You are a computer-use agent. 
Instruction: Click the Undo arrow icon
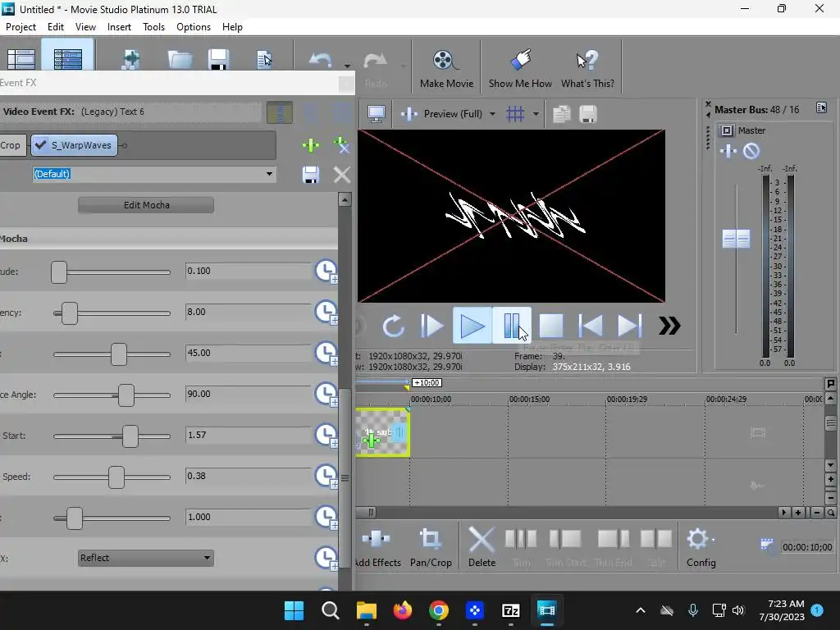point(321,61)
